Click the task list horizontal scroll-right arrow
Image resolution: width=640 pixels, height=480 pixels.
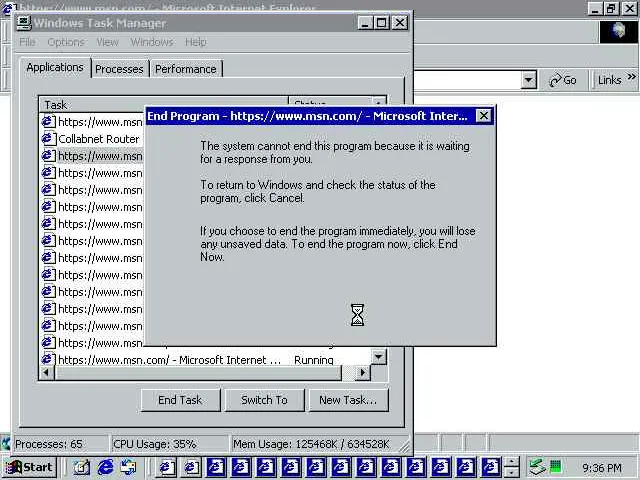click(x=362, y=373)
